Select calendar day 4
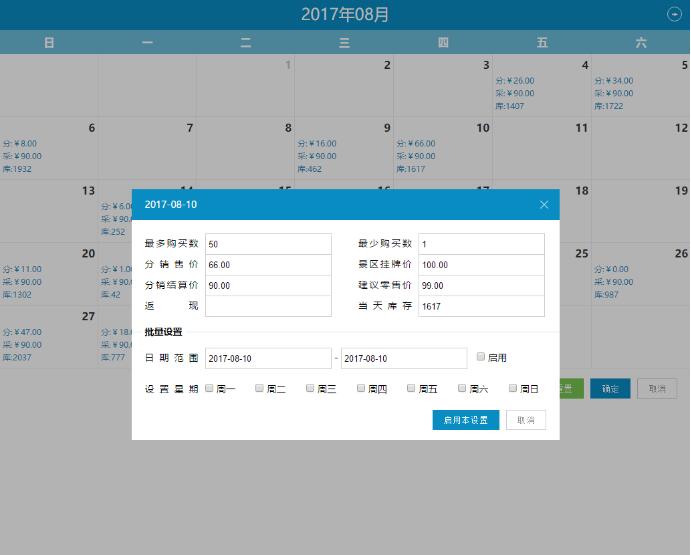Screen dimensions: 691x555 [542, 86]
